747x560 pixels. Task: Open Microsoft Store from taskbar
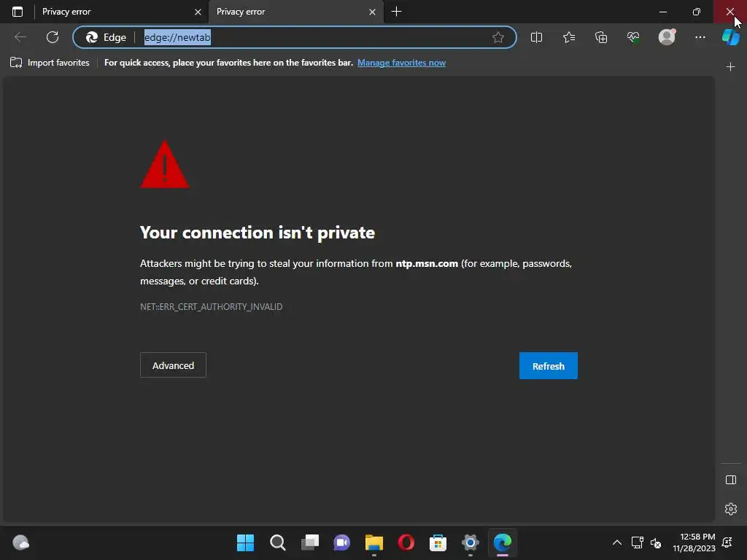click(438, 542)
